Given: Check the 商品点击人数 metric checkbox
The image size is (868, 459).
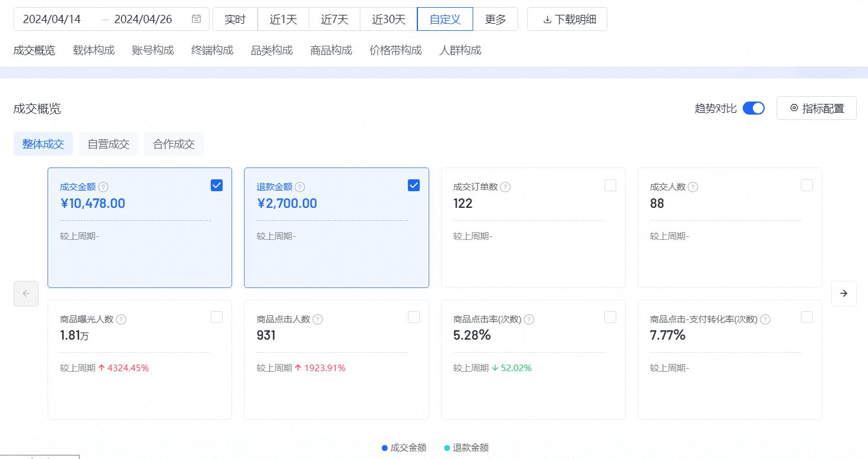Looking at the screenshot, I should click(x=414, y=317).
